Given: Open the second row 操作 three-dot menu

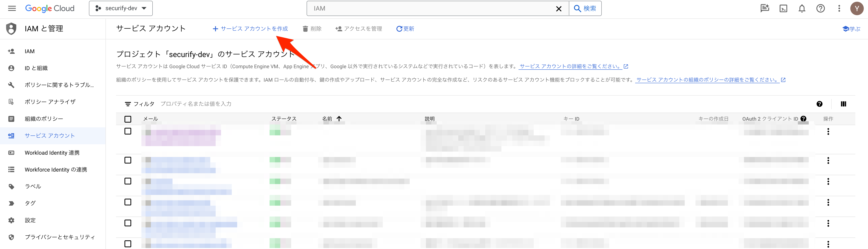Looking at the screenshot, I should [x=828, y=160].
